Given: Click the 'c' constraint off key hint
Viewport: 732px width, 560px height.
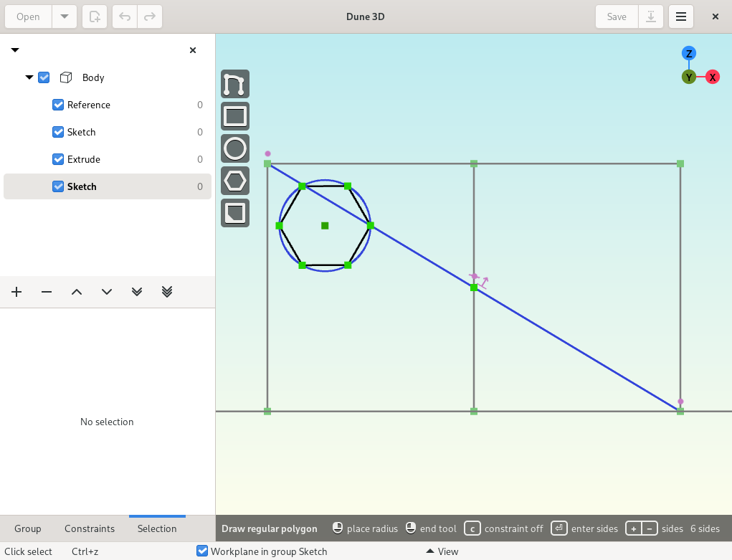Looking at the screenshot, I should [x=472, y=528].
